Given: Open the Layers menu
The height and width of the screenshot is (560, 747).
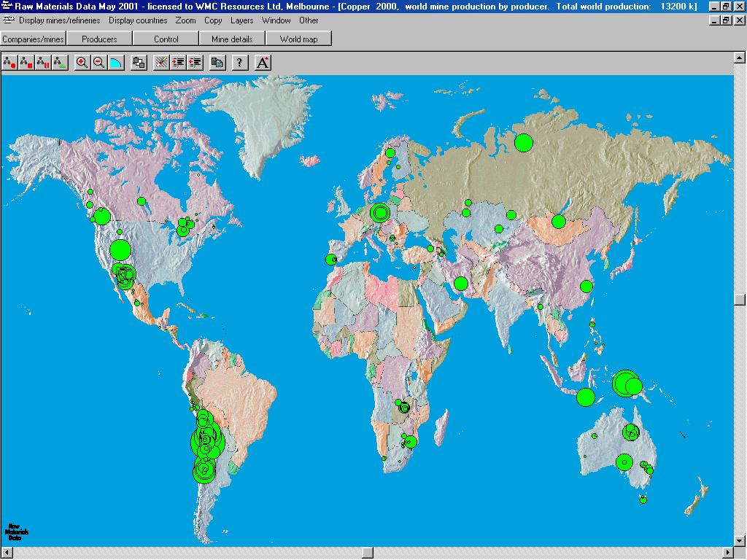Looking at the screenshot, I should [x=241, y=20].
